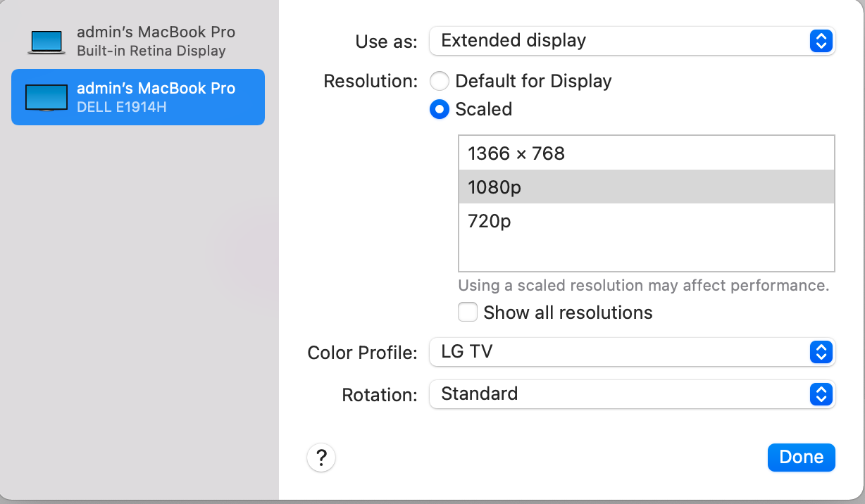Click the MacBook laptop display icon

46,42
